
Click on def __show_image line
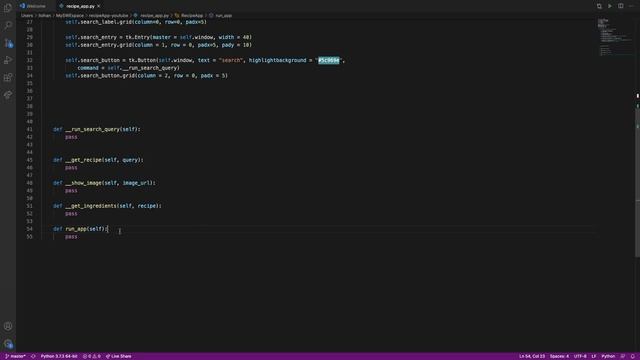tap(104, 183)
